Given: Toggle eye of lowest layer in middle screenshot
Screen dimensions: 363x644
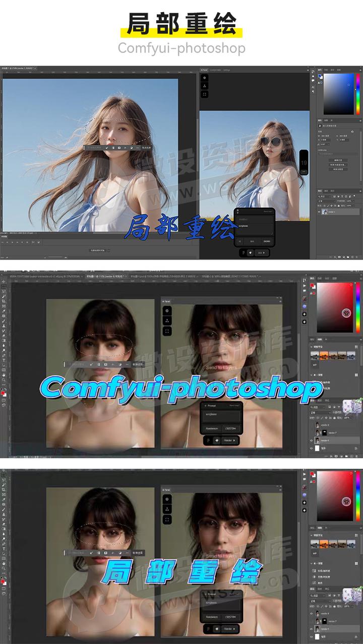Looking at the screenshot, I should [312, 447].
